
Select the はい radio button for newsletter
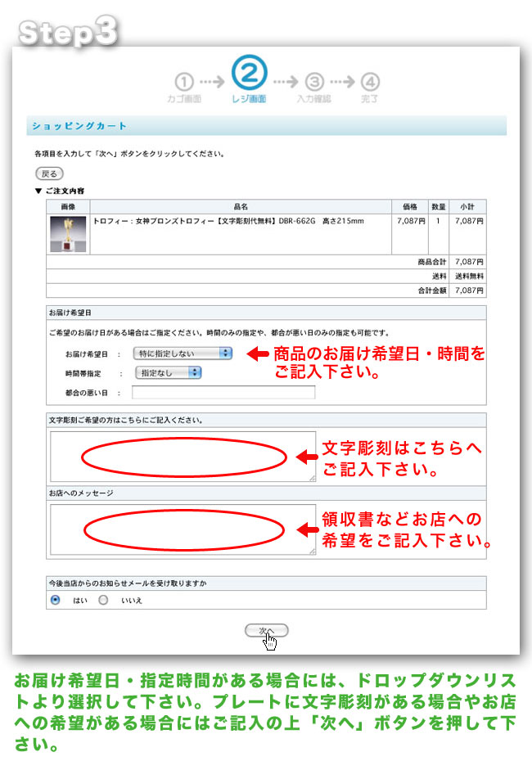55,600
